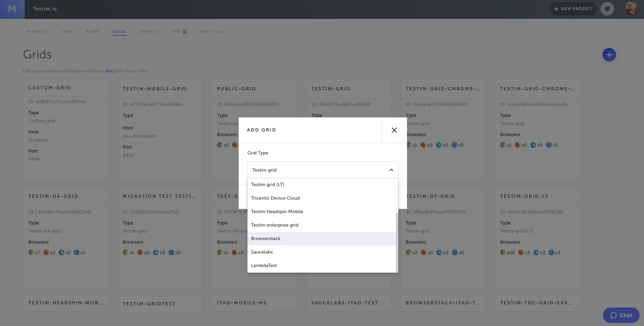Open the Audit Log tab
The width and height of the screenshot is (644, 326).
tap(212, 32)
